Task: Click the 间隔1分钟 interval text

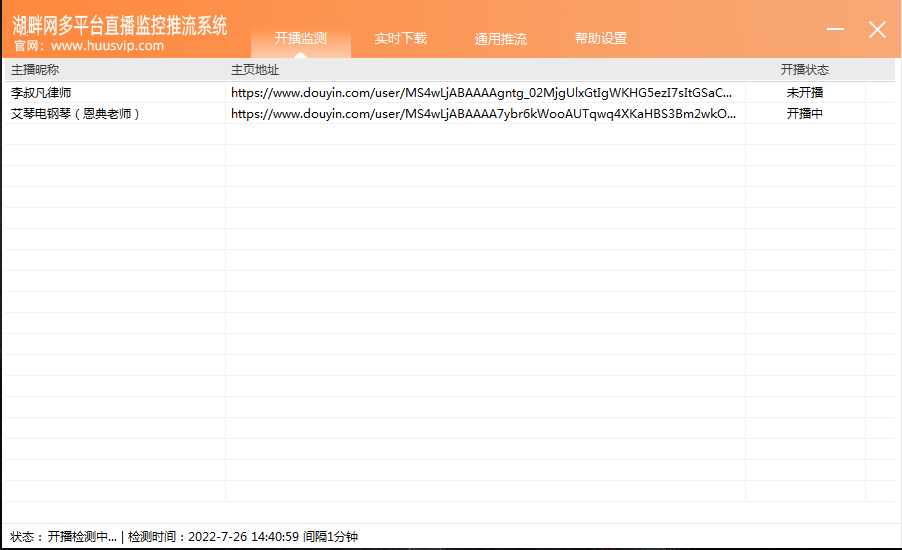Action: [x=330, y=537]
